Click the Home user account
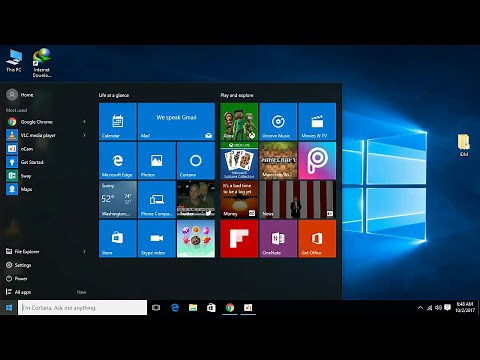The image size is (480, 360). 20,95
